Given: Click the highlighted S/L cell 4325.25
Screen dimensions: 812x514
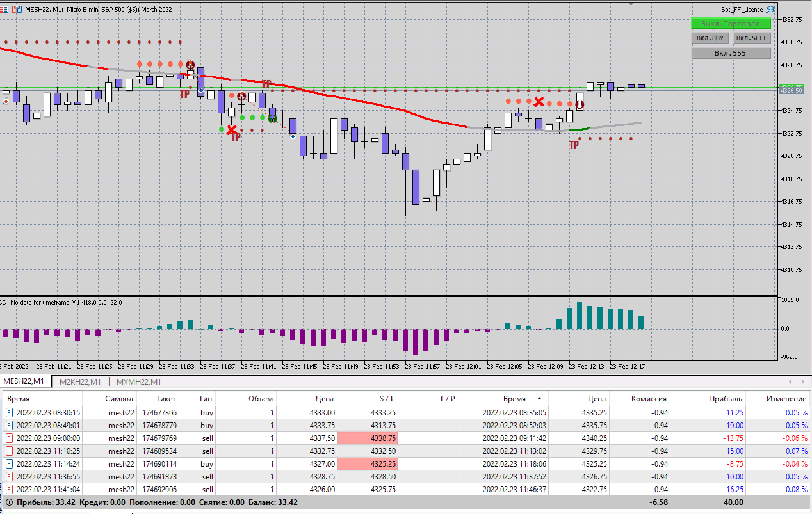Looking at the screenshot, I should tap(368, 464).
